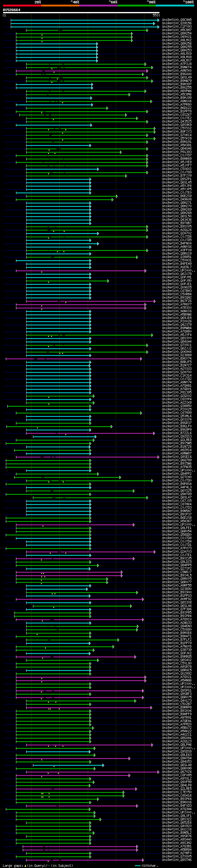Select hit label UniRef100_Q40920
The image size is (197, 868).
(x=177, y=826)
